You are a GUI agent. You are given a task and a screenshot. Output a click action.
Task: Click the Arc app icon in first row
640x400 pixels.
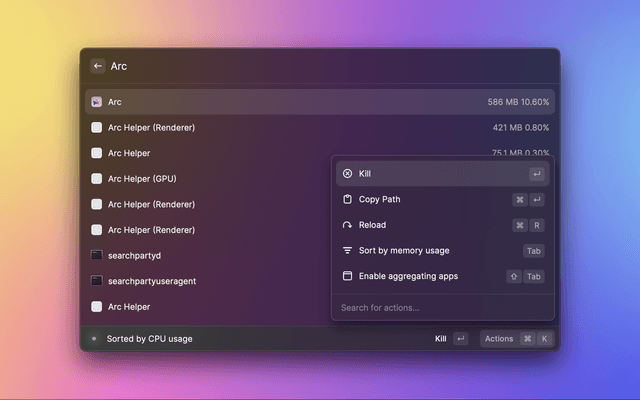[96, 102]
